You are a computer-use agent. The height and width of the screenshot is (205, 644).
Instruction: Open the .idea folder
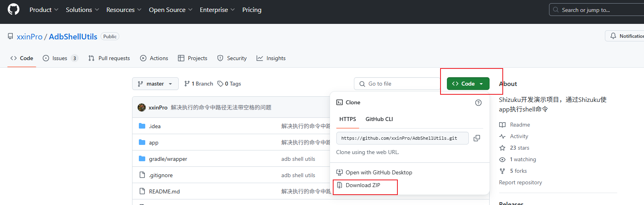tap(155, 126)
